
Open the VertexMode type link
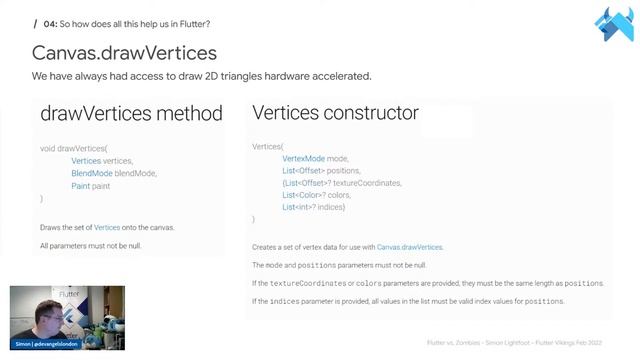(x=304, y=158)
